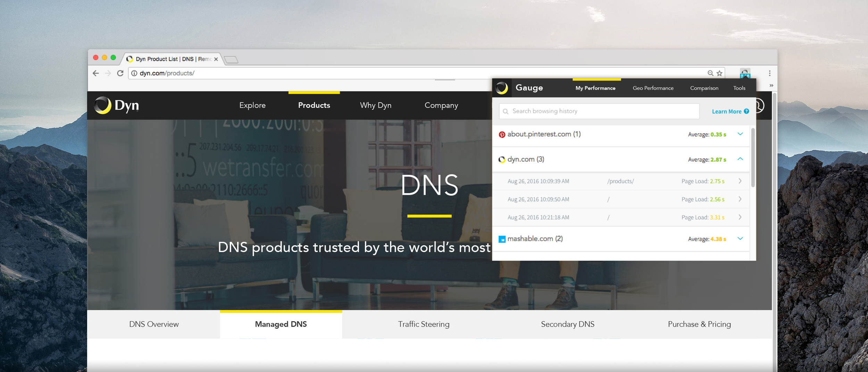
Task: Select the Managed DNS tab
Action: 281,324
